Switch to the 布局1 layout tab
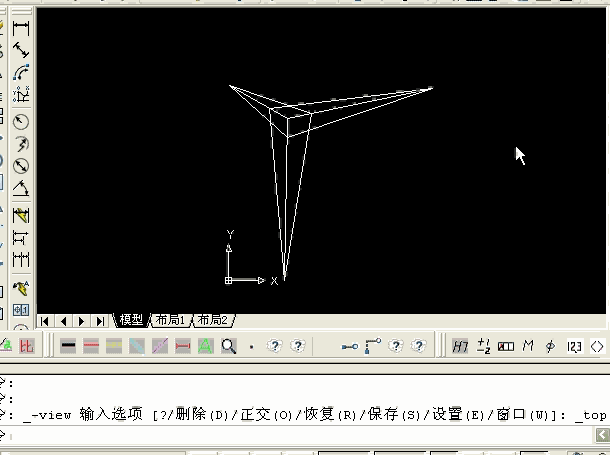Screen dimensions: 610x455 pos(170,320)
